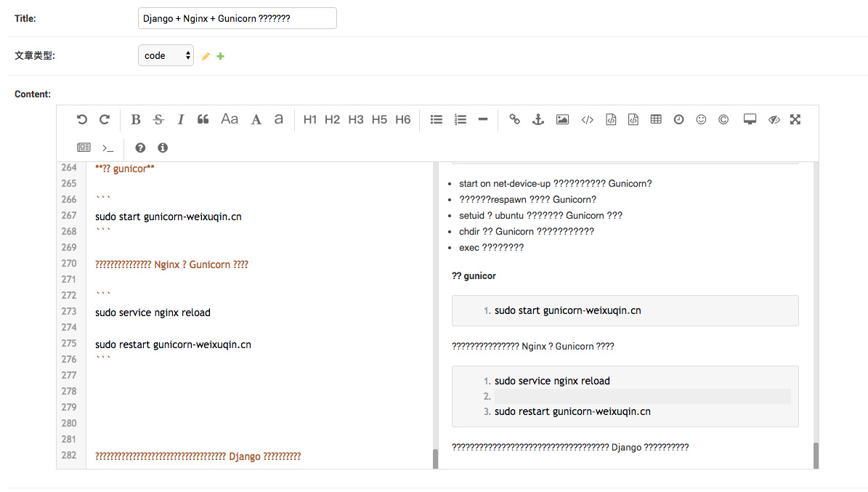The height and width of the screenshot is (492, 868).
Task: Open the emoji picker
Action: (702, 120)
